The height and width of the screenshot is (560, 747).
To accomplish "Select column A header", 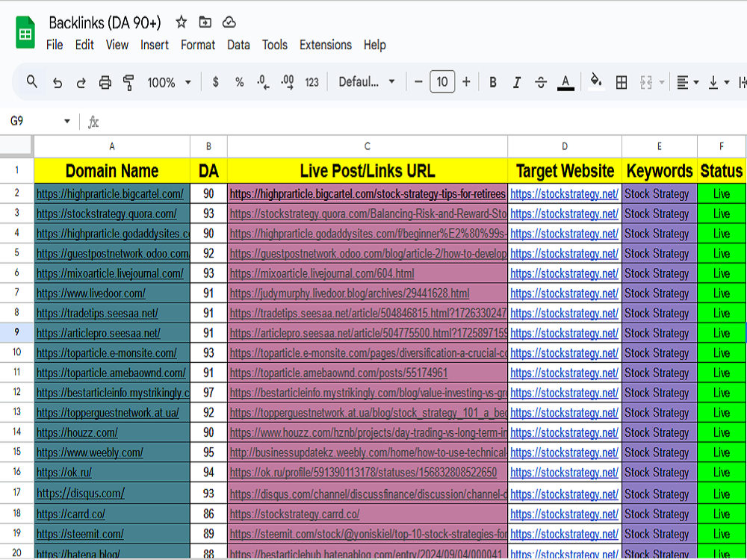I will point(112,146).
